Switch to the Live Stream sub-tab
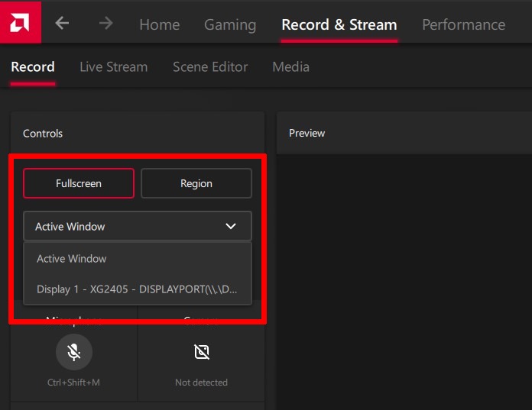532x410 pixels. coord(114,66)
